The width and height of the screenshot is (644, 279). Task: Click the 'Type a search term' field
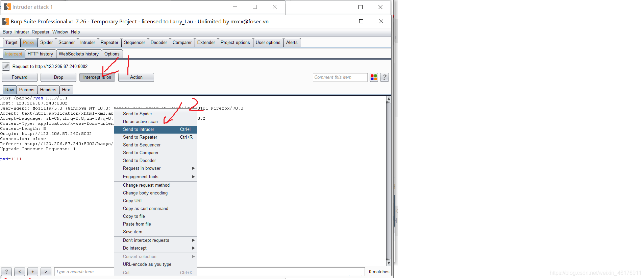click(x=84, y=272)
